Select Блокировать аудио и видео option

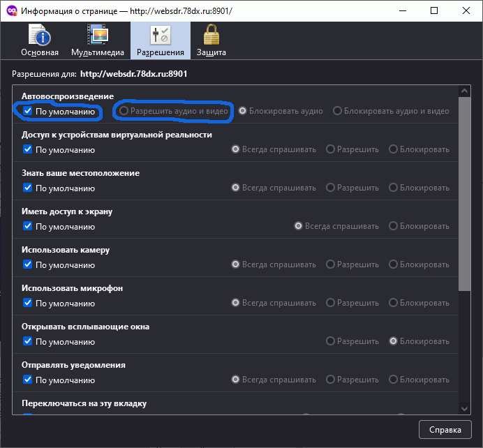pyautogui.click(x=338, y=111)
